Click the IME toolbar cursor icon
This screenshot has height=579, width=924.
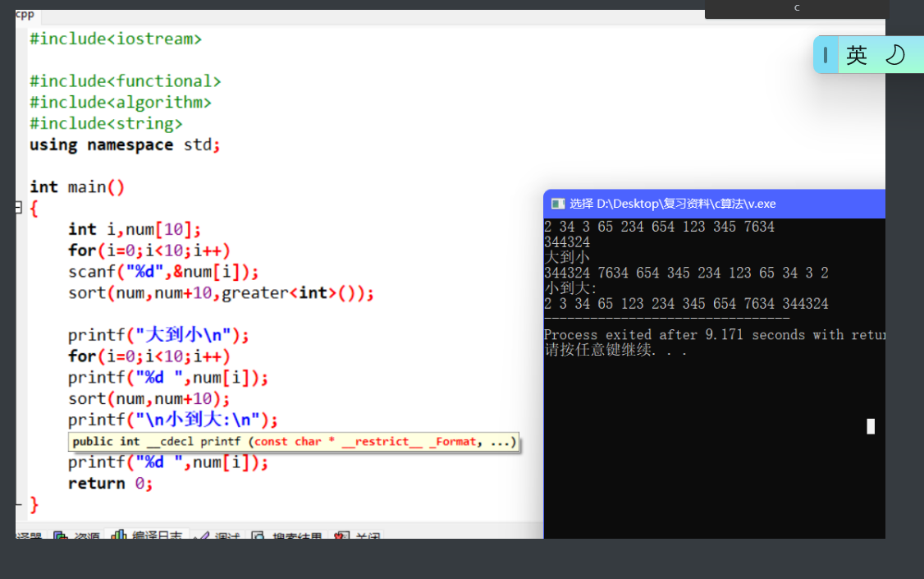coord(824,54)
